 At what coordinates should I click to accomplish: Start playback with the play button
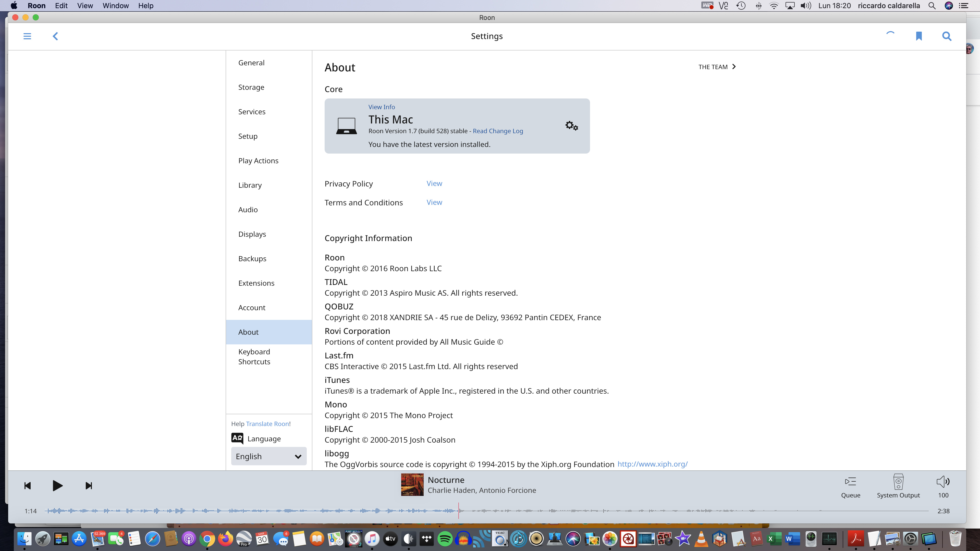57,486
